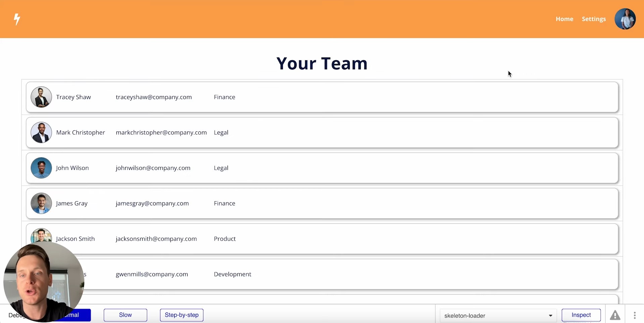This screenshot has width=644, height=323.
Task: Enable Step-by-step debug mode
Action: pos(181,315)
